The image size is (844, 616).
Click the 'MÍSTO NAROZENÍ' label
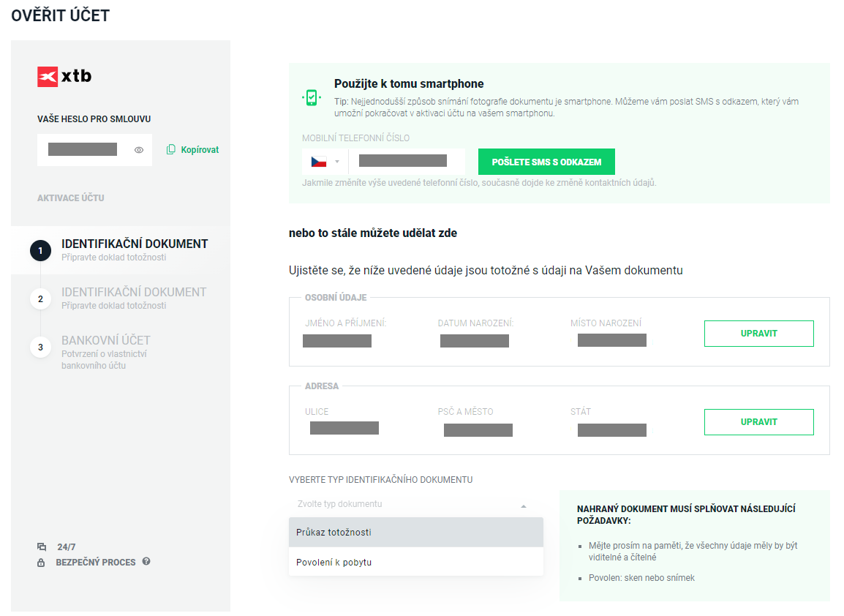[x=606, y=323]
